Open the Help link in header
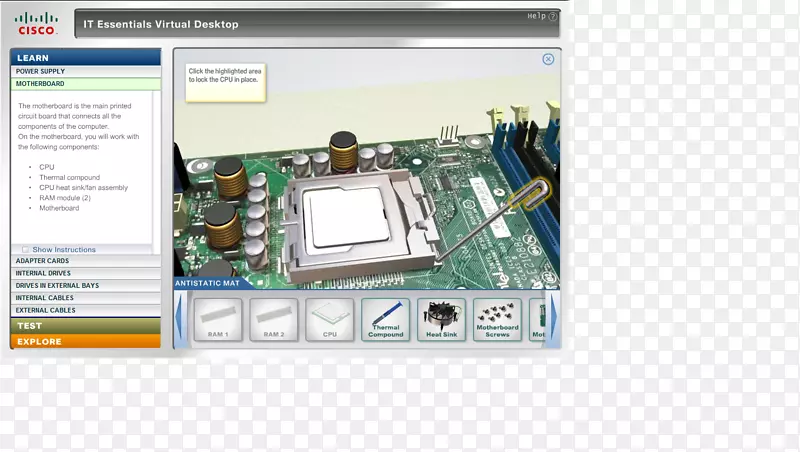 click(x=541, y=16)
